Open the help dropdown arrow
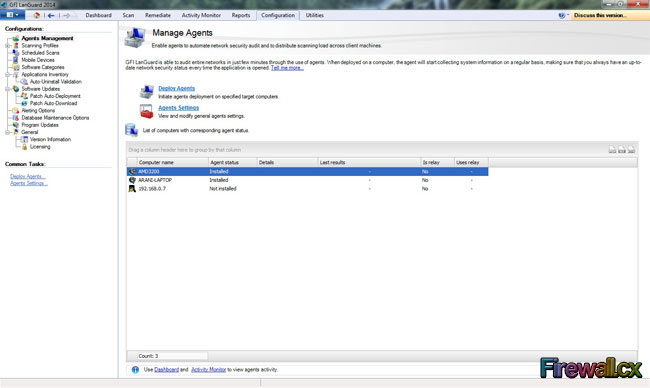This screenshot has height=388, width=650. (x=568, y=15)
